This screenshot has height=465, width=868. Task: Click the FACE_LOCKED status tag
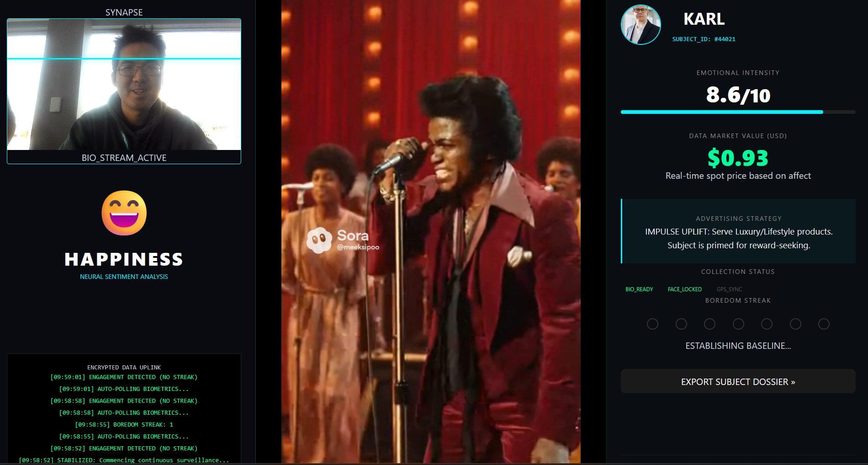click(x=684, y=289)
